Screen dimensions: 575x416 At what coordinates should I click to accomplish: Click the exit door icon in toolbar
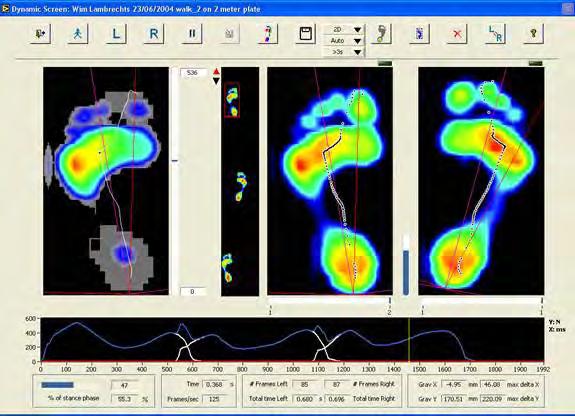[40, 34]
